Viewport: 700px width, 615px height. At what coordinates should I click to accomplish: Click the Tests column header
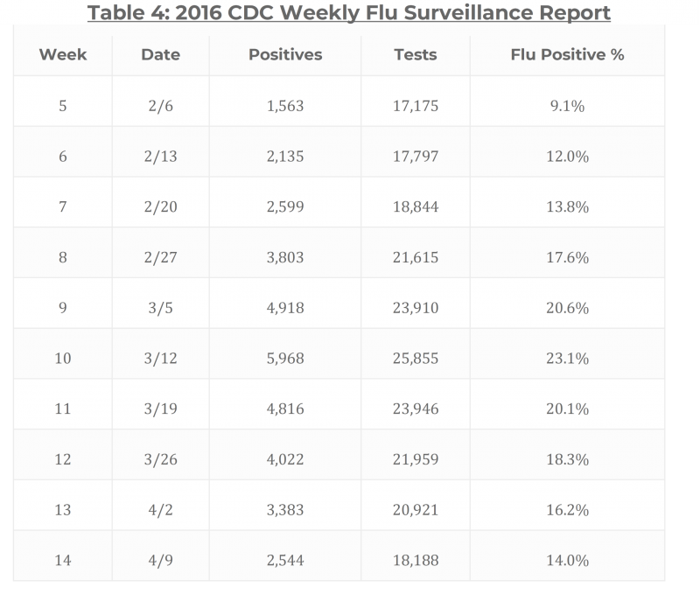pyautogui.click(x=416, y=54)
